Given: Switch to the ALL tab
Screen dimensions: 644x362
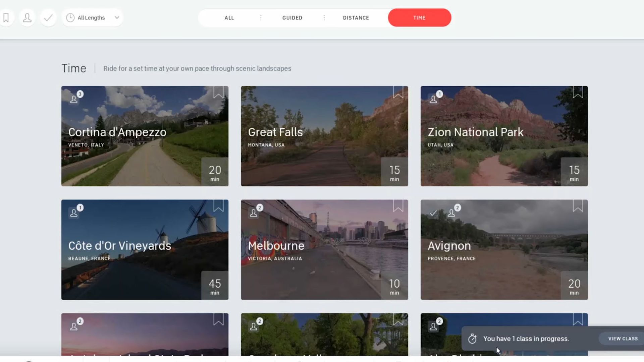Looking at the screenshot, I should click(x=229, y=18).
